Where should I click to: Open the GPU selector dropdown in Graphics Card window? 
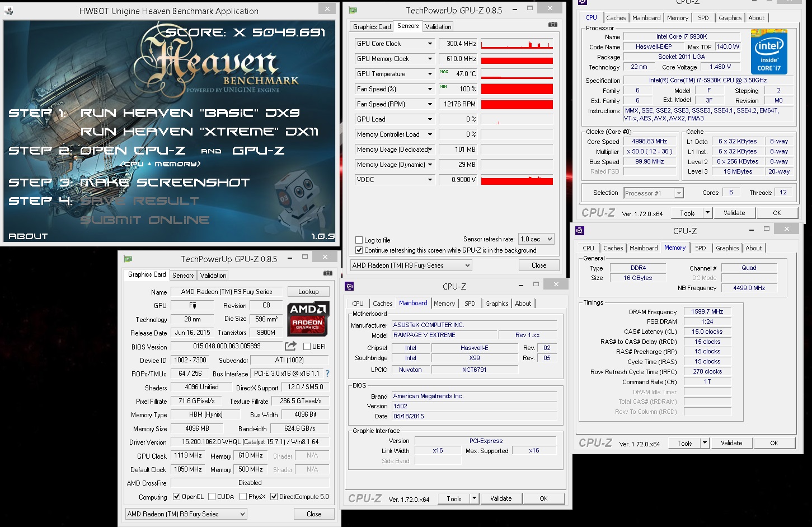[186, 514]
